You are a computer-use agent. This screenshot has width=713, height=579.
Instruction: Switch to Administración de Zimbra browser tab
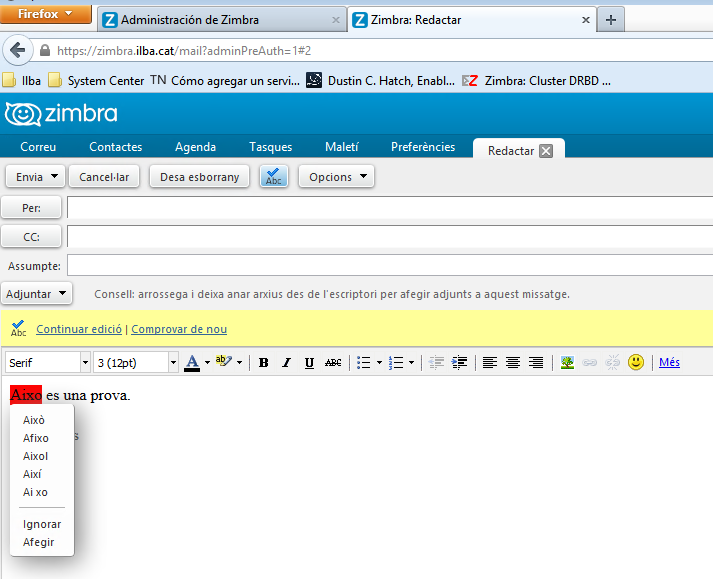(221, 20)
